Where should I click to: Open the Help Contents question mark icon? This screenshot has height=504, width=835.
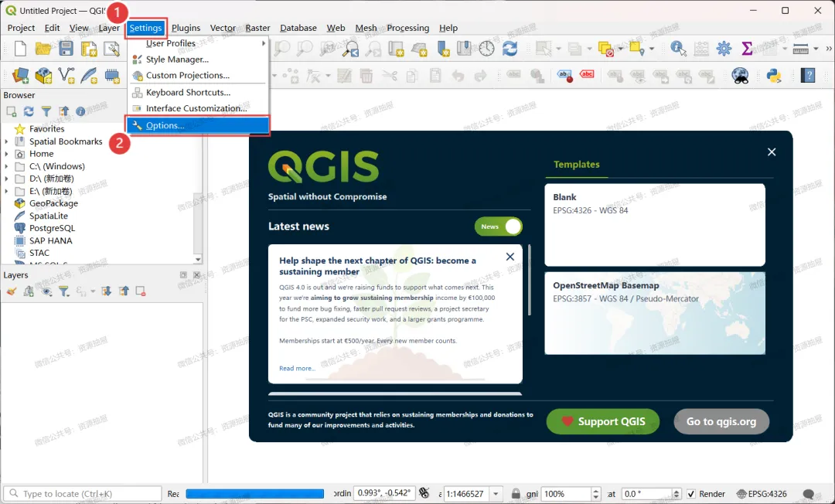coord(808,76)
